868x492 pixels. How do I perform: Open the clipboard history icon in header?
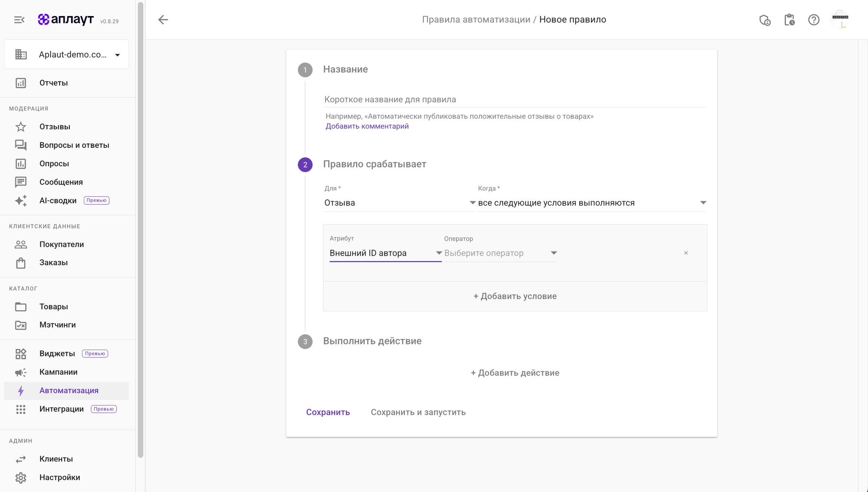click(789, 20)
